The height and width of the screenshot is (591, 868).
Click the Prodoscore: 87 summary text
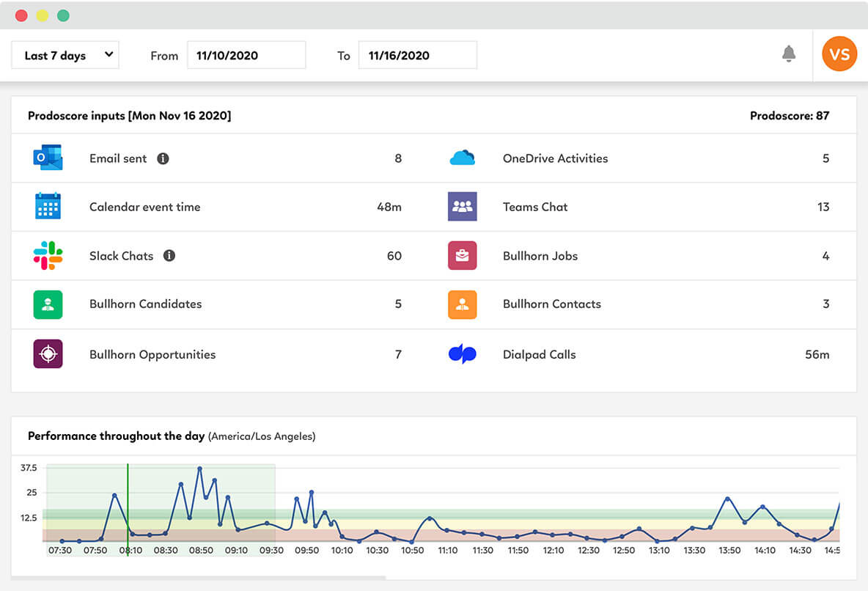pos(790,116)
